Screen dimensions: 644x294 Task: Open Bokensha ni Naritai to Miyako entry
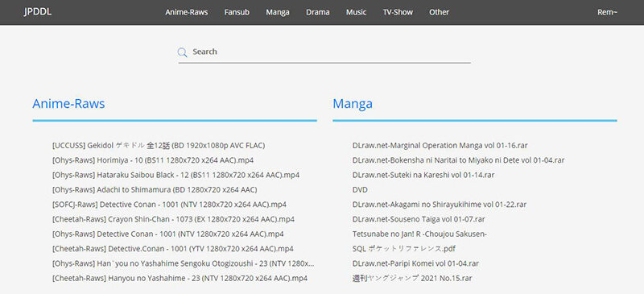[458, 160]
